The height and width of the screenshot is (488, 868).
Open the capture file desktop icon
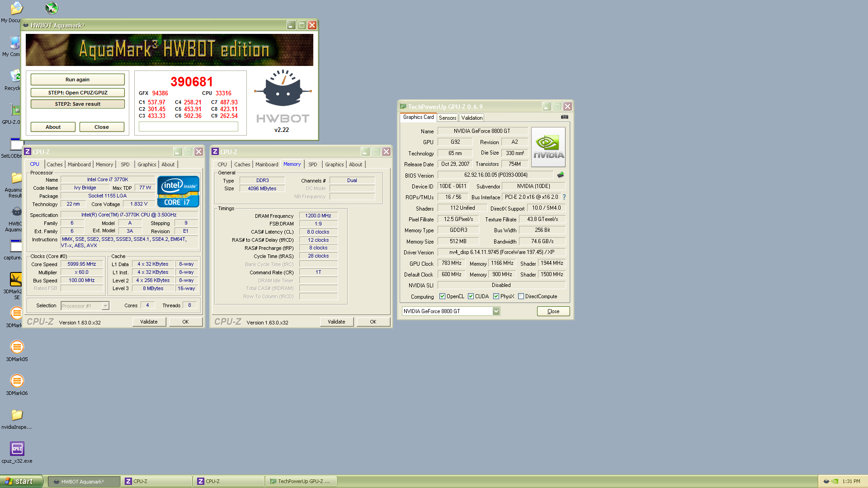coord(16,246)
